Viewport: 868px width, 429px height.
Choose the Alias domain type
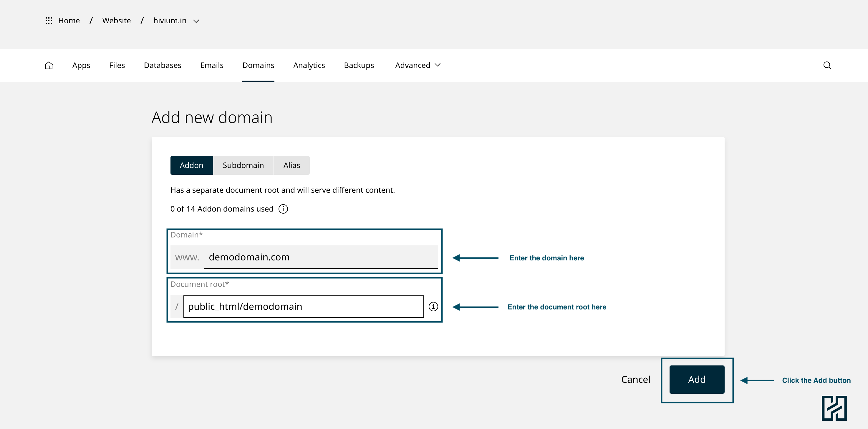[291, 165]
